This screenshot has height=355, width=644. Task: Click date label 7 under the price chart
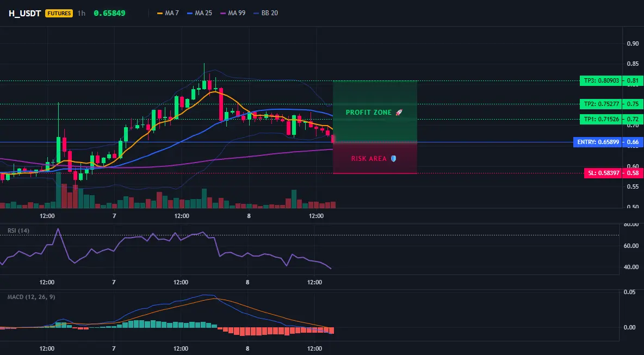coord(114,216)
